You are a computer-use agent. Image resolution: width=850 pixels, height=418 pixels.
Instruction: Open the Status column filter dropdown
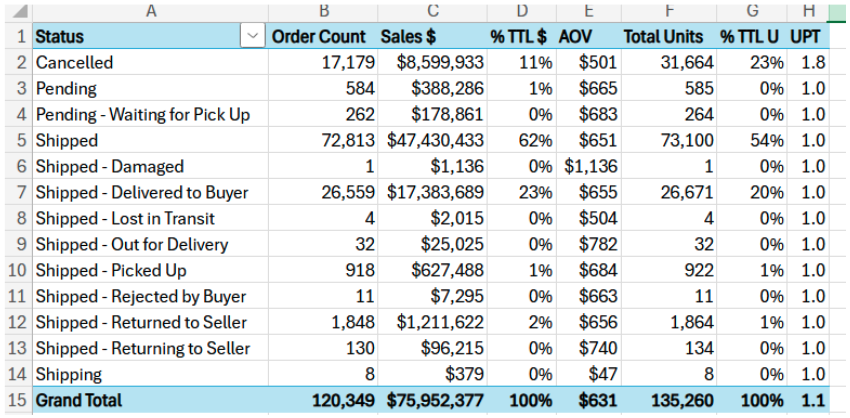point(252,36)
